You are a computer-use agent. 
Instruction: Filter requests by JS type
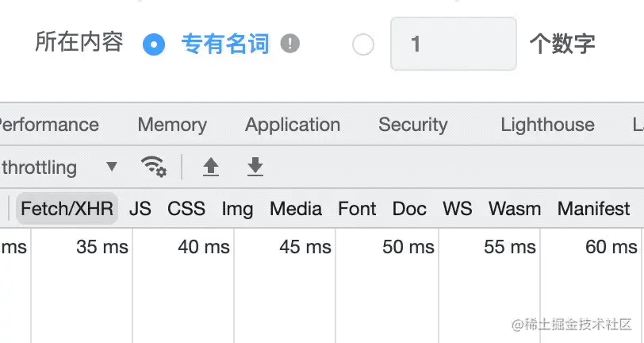[x=140, y=209]
